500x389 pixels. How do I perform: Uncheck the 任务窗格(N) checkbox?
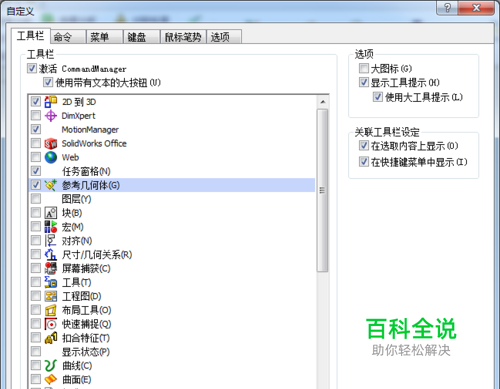36,171
